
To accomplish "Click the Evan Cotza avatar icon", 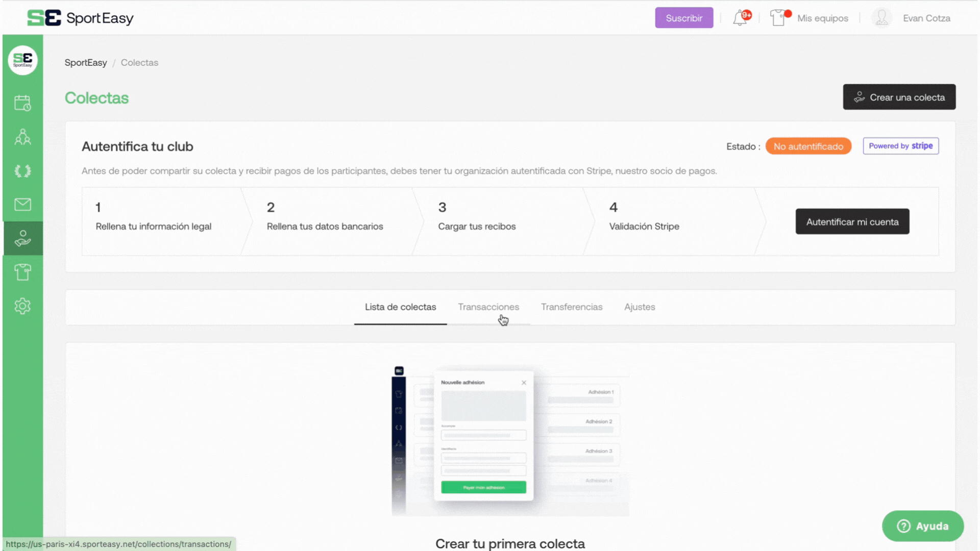I will 881,18.
